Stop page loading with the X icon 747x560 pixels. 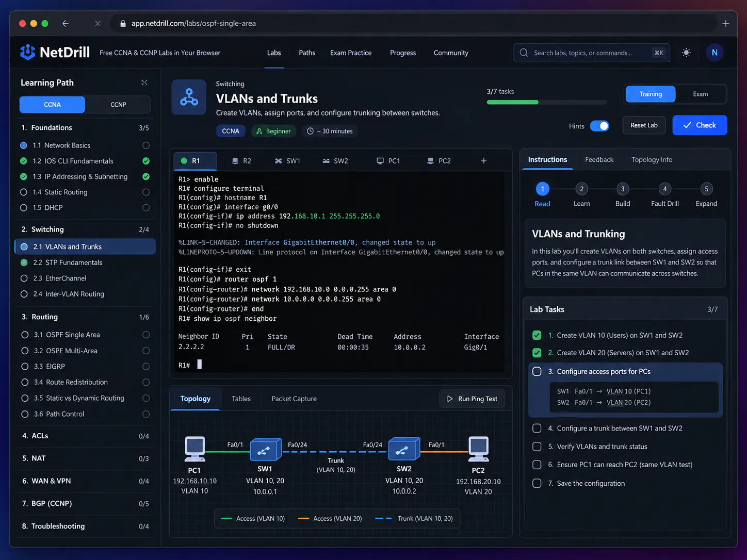click(x=98, y=23)
